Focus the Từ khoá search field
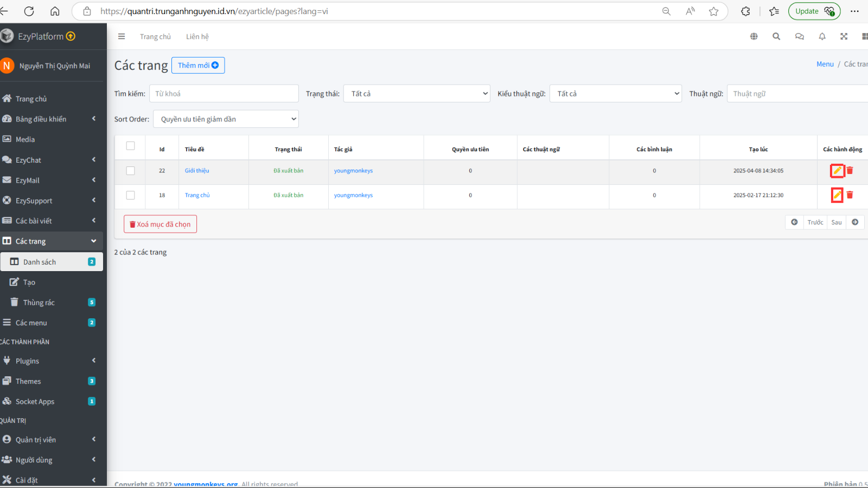868x488 pixels. [x=224, y=93]
